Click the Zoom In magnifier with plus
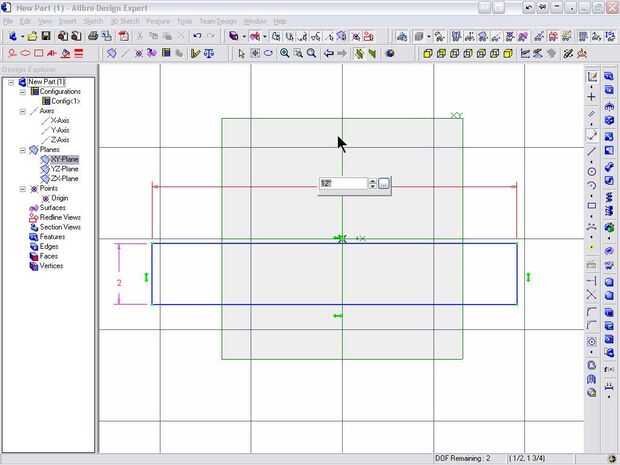Screen dimensions: 620x465 point(284,53)
